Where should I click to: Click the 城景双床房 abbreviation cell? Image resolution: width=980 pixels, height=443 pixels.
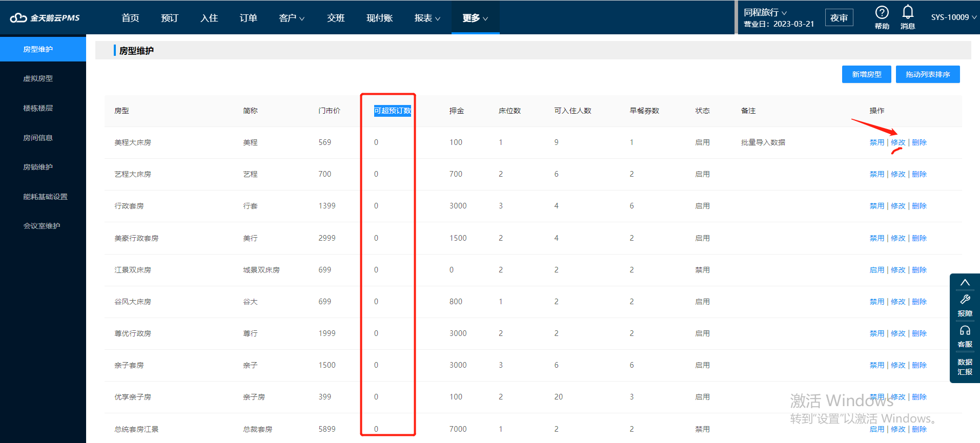tap(261, 270)
